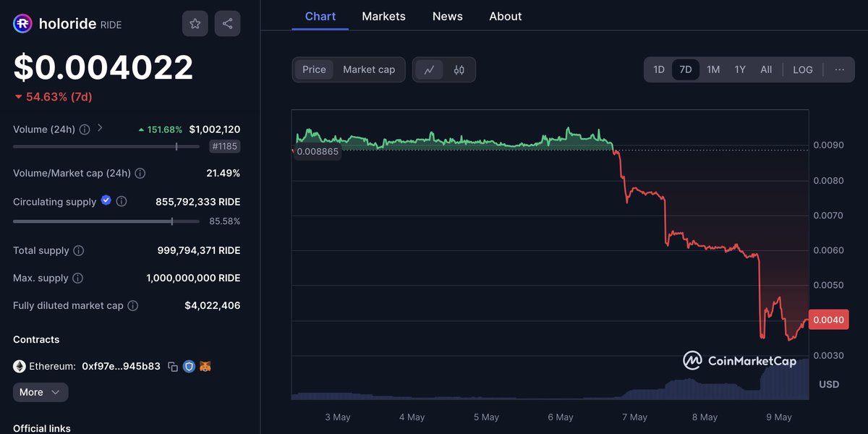Click the 9 May date axis label
The image size is (868, 434).
click(x=779, y=417)
